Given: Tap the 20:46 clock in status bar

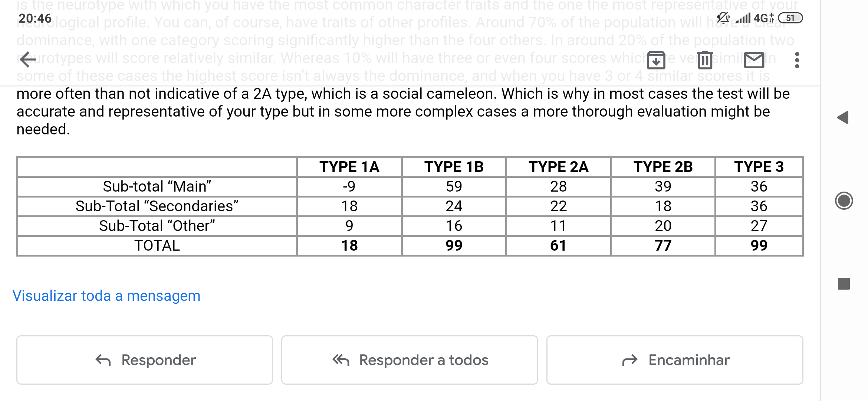Looking at the screenshot, I should (x=35, y=18).
